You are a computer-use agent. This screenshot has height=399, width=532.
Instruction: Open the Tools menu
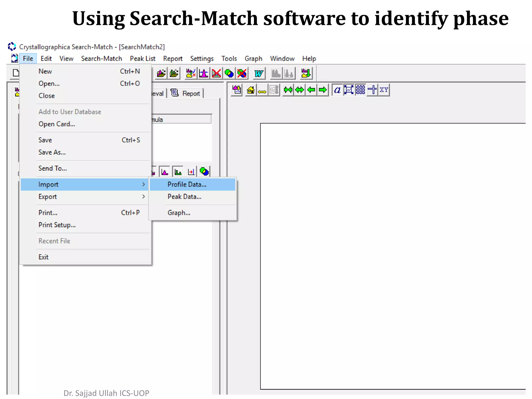tap(229, 58)
